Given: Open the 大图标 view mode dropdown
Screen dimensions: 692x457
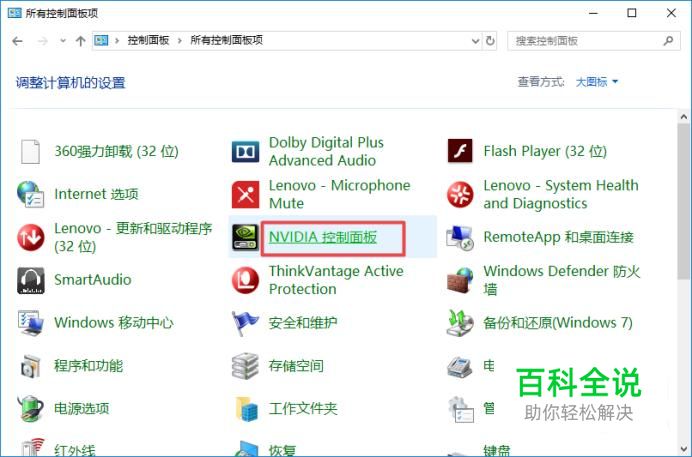Looking at the screenshot, I should point(597,82).
